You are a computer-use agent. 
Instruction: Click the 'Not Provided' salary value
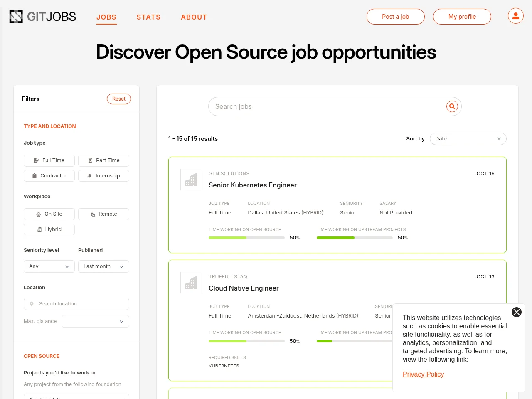coord(396,213)
